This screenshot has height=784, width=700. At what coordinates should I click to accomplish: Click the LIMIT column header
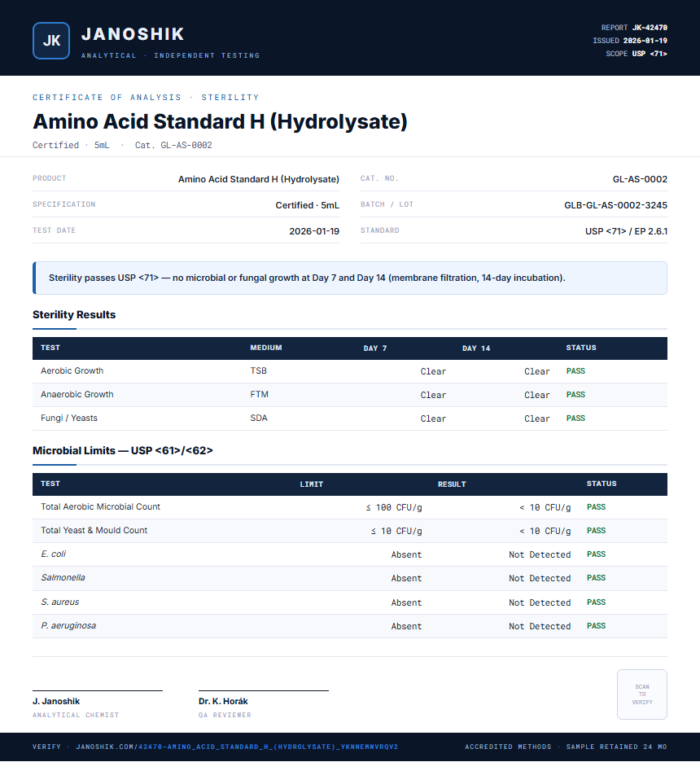pyautogui.click(x=312, y=484)
